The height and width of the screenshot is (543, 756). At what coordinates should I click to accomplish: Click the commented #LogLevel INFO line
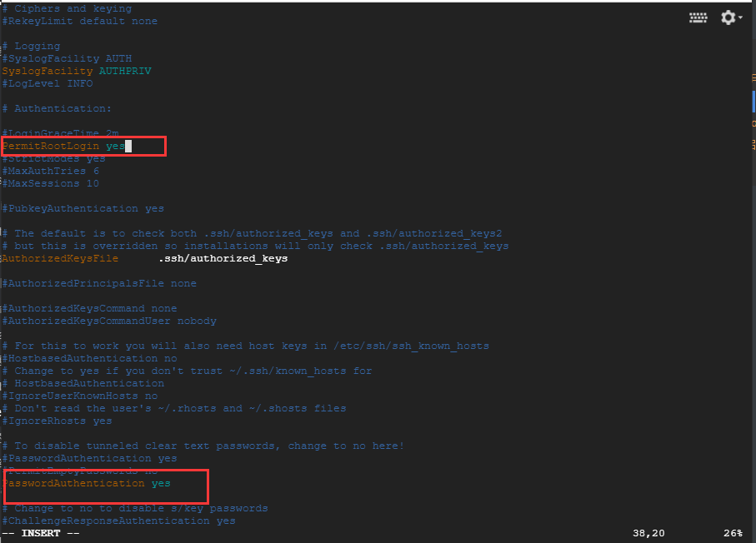coord(47,83)
